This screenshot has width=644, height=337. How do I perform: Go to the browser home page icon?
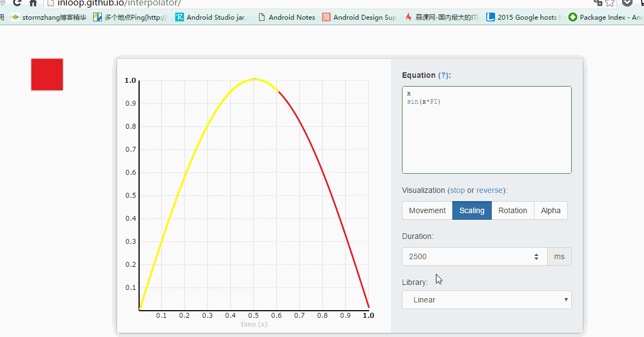pos(33,3)
